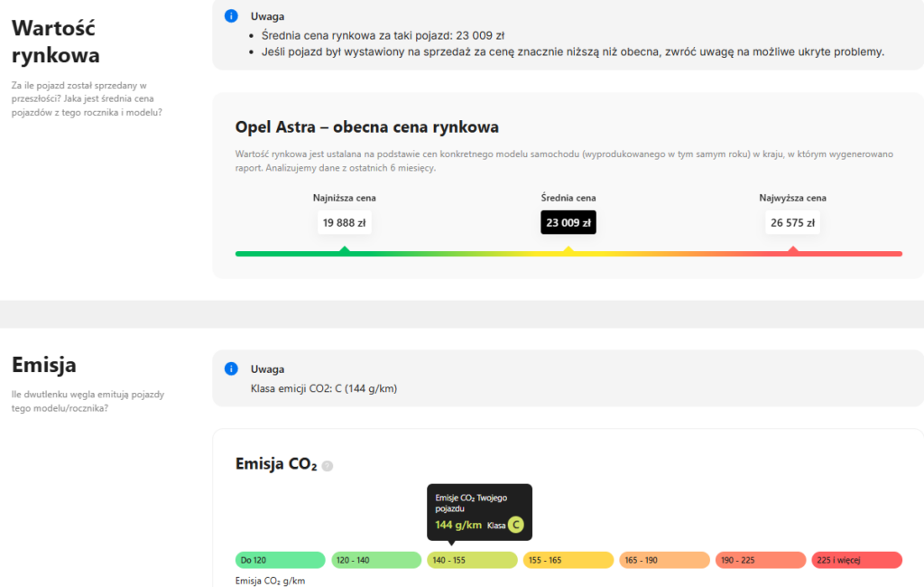The height and width of the screenshot is (587, 924).
Task: Click the average price badge 23 009 zł
Action: [568, 222]
